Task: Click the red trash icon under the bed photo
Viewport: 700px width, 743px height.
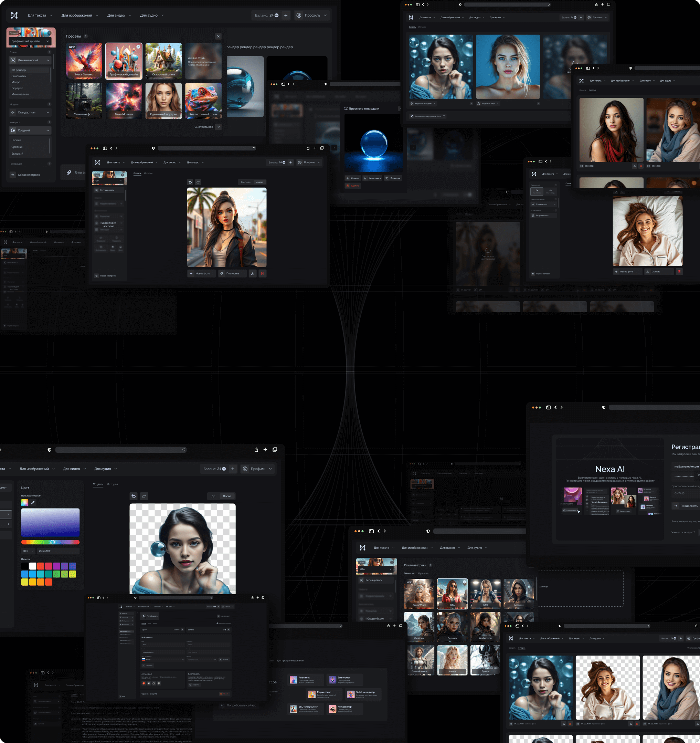Action: point(679,272)
